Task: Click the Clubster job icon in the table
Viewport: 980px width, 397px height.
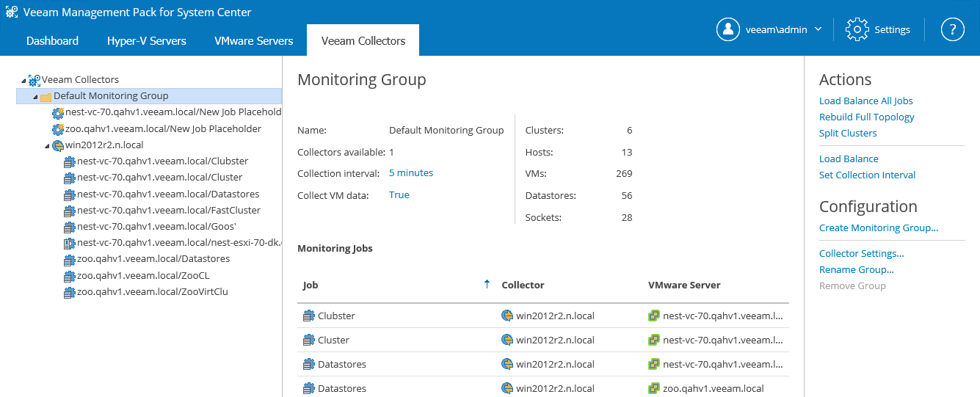Action: point(309,316)
